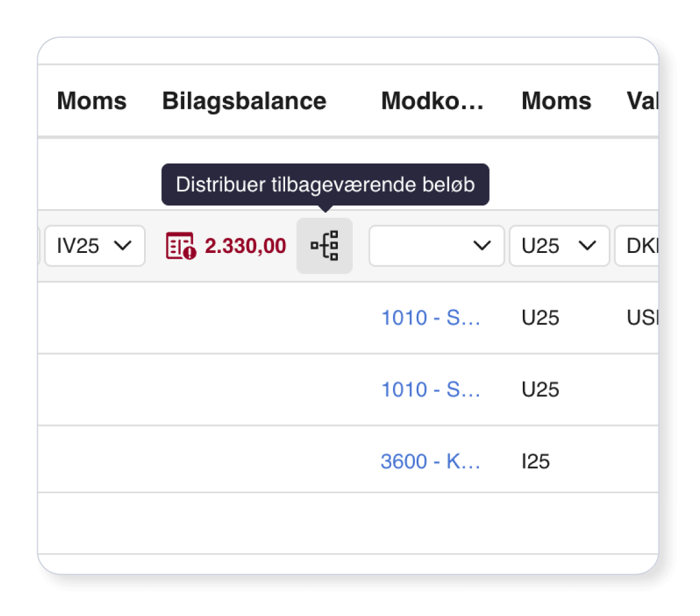The height and width of the screenshot is (616, 700).
Task: Click the distribute remaining amount tree icon
Action: pos(325,246)
